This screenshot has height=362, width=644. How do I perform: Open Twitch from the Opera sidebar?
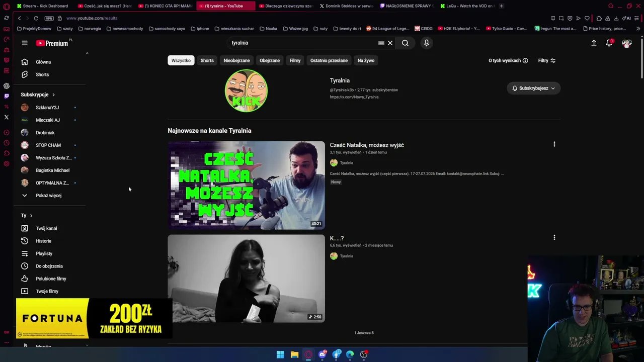tap(7, 96)
